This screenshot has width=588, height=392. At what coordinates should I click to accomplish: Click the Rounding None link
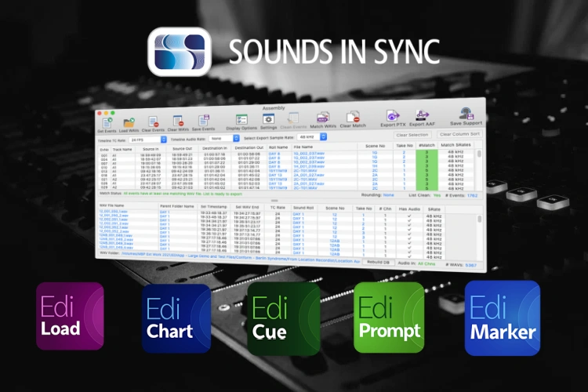click(x=388, y=195)
